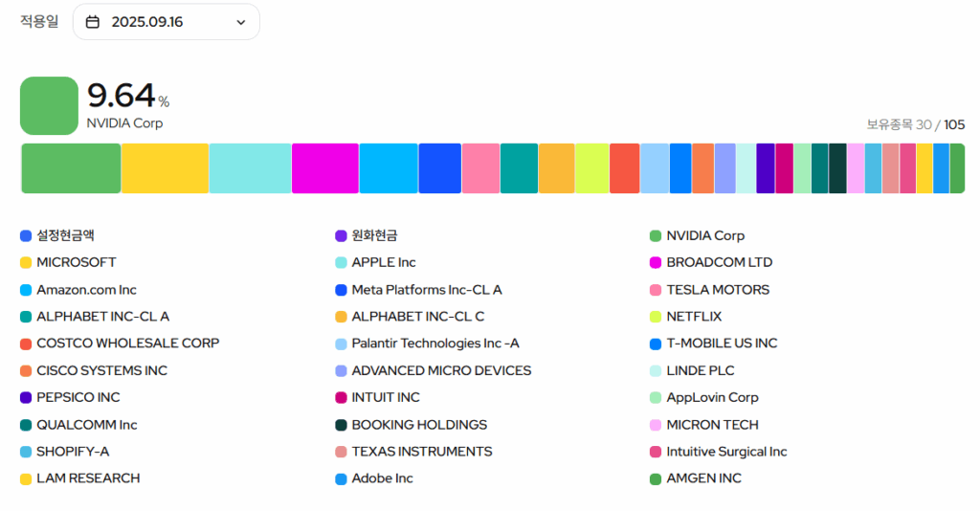Image resolution: width=980 pixels, height=511 pixels.
Task: Select the sky blue Amazon segment in holdings bar
Action: [389, 168]
